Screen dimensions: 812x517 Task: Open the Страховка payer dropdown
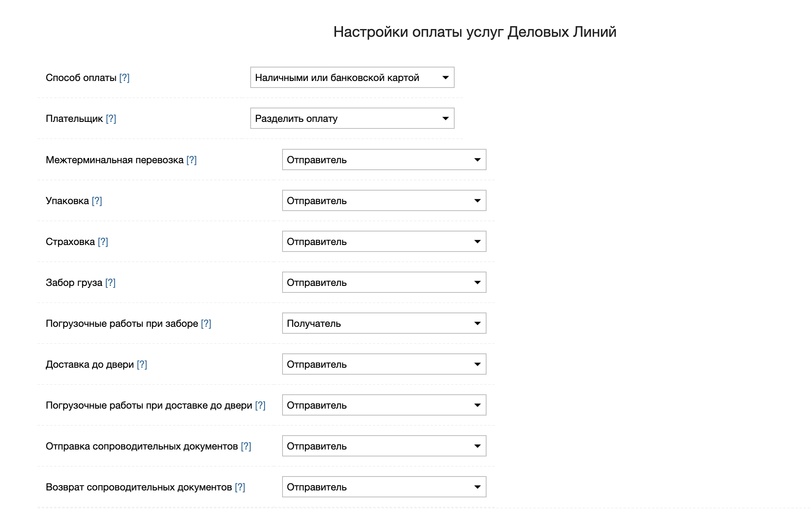[x=384, y=242]
